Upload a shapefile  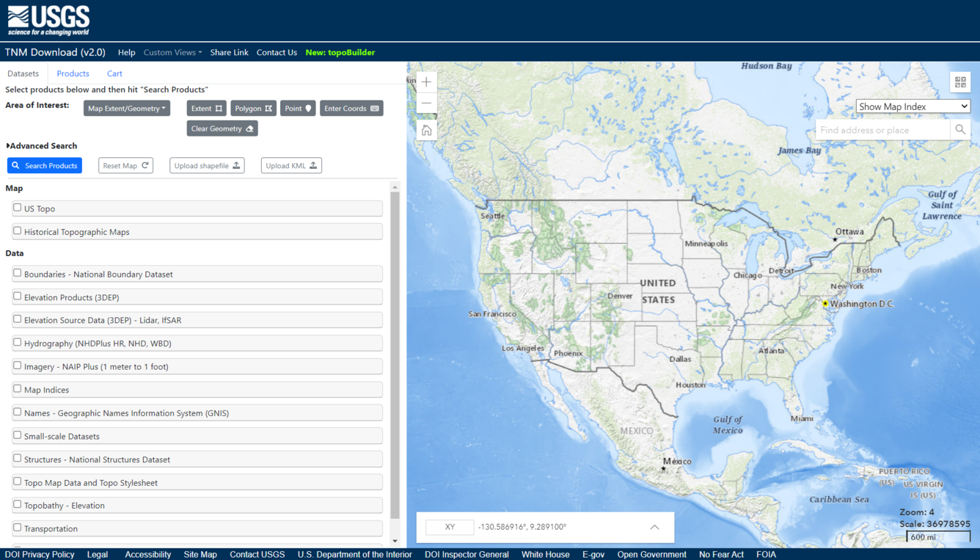point(207,166)
